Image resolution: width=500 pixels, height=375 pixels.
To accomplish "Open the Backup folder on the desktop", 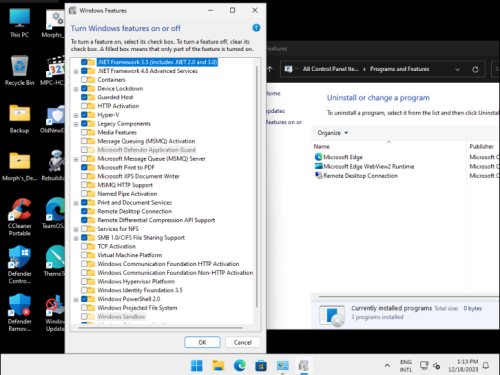I will click(19, 119).
